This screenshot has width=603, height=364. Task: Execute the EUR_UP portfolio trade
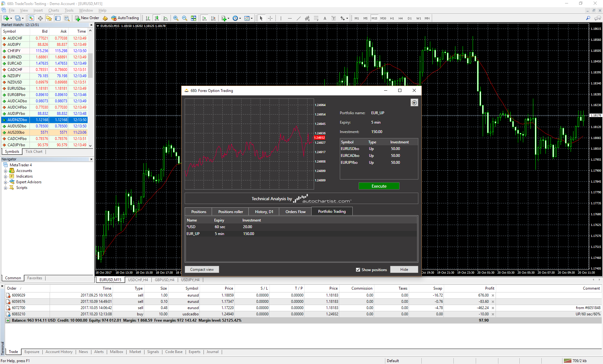point(378,186)
